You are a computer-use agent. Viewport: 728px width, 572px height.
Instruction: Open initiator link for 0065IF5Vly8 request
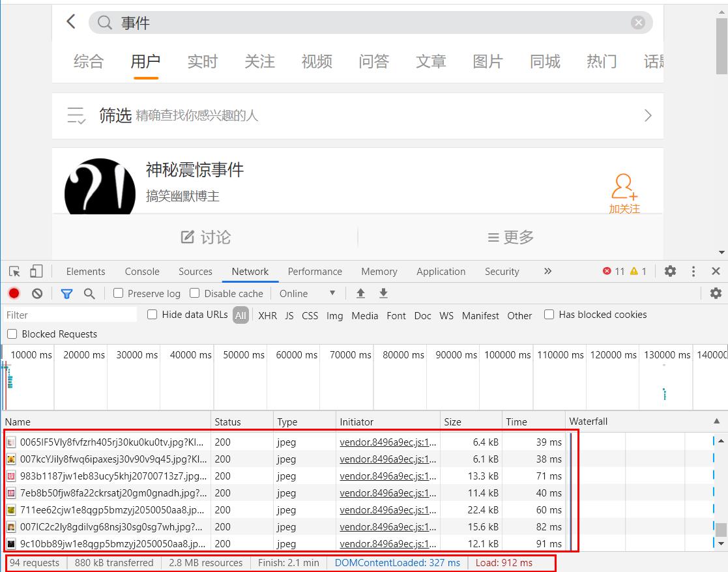point(388,442)
